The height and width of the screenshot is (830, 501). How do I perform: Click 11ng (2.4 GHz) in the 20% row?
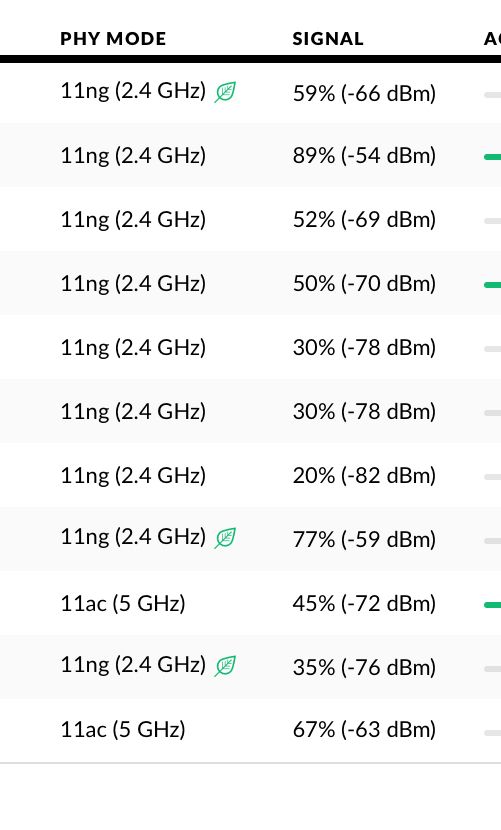click(x=133, y=475)
